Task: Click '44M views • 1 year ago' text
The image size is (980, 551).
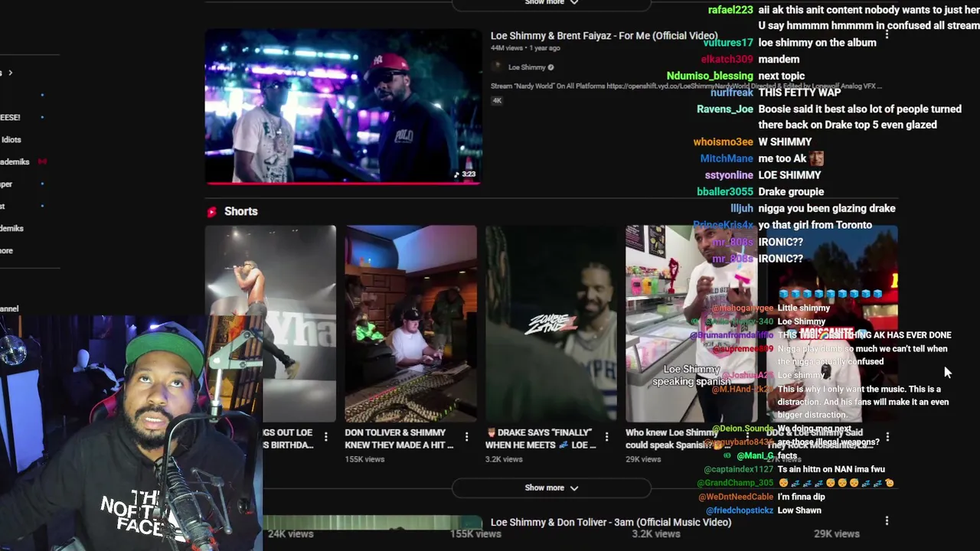Action: [x=525, y=47]
